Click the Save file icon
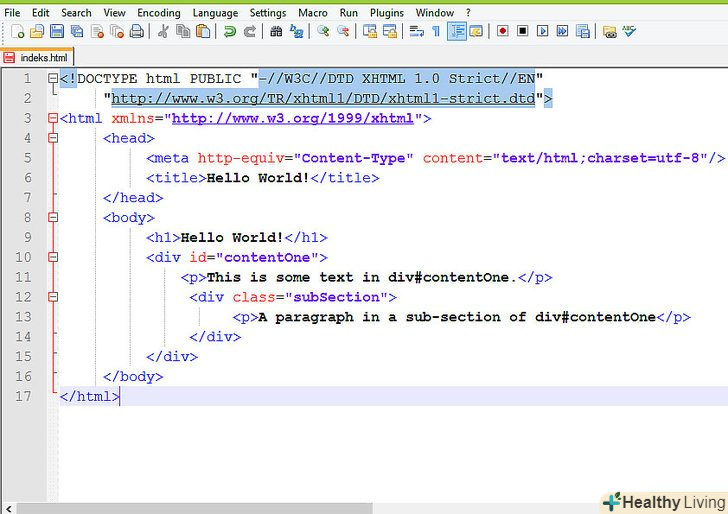The height and width of the screenshot is (514, 728). (x=58, y=32)
